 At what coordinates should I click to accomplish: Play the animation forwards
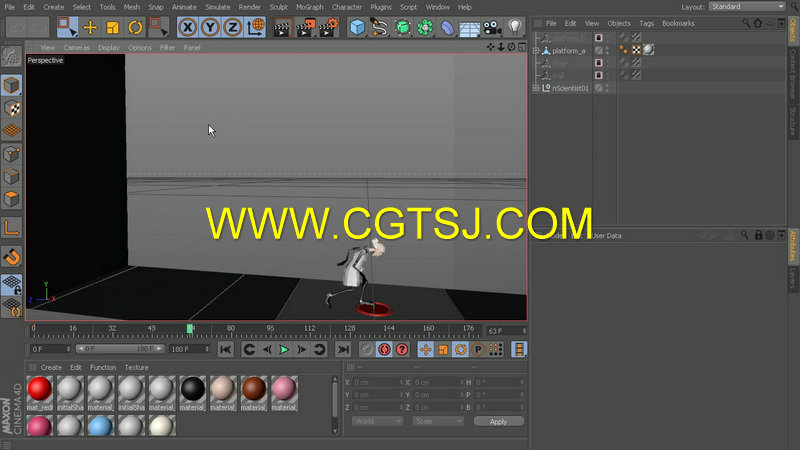(284, 349)
